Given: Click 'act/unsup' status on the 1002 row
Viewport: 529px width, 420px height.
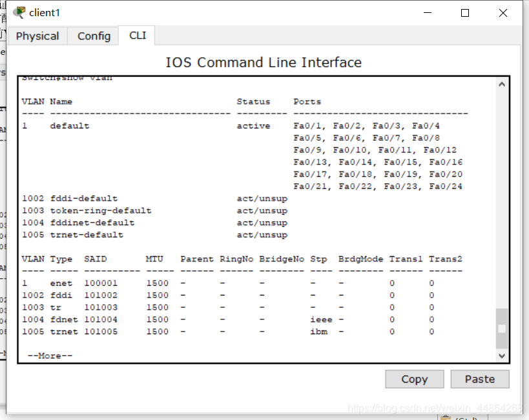Looking at the screenshot, I should tap(262, 199).
